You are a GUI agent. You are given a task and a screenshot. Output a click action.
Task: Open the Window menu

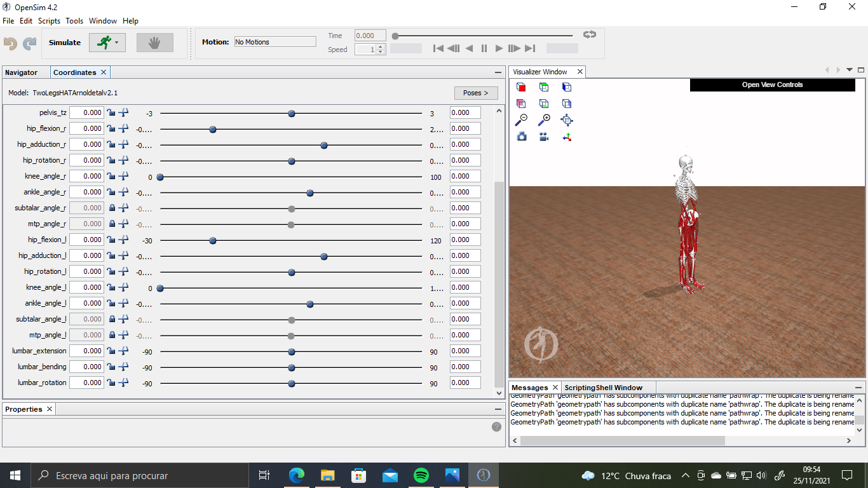(x=103, y=21)
